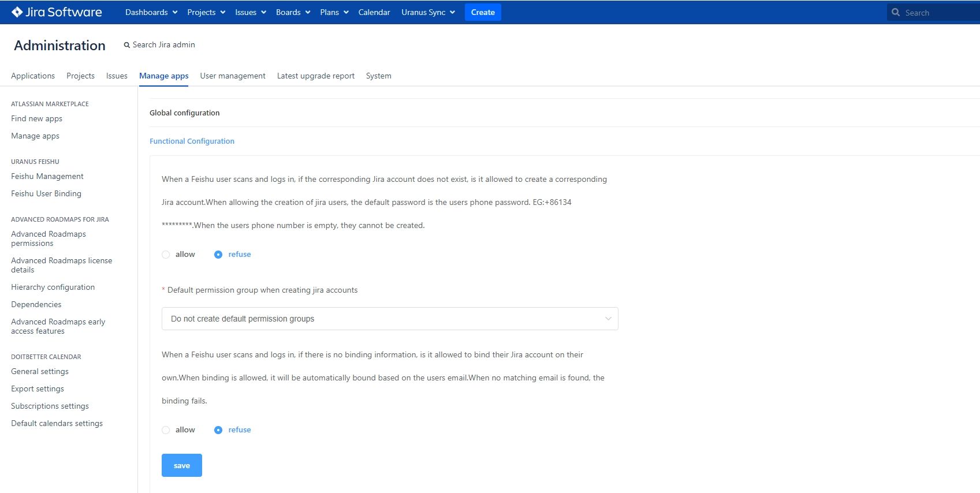Switch to the Issues admin tab

pos(117,76)
